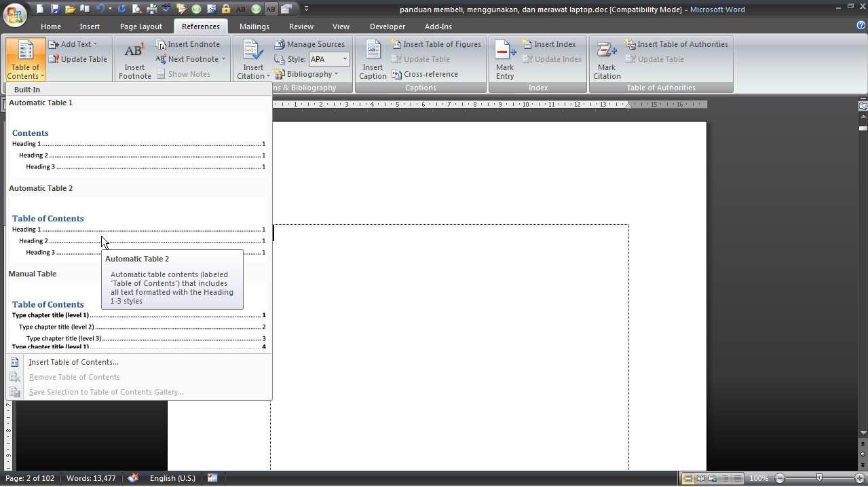Image resolution: width=868 pixels, height=487 pixels.
Task: Click Cross-reference in Captions group
Action: pyautogui.click(x=425, y=74)
